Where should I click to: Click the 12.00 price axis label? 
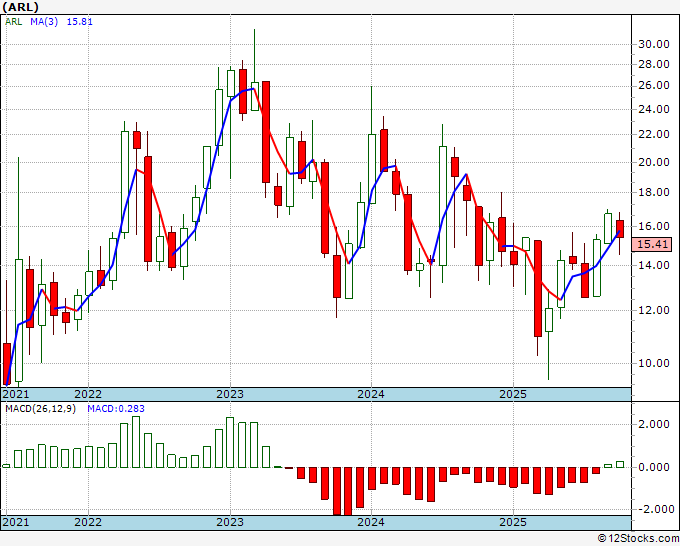click(654, 310)
